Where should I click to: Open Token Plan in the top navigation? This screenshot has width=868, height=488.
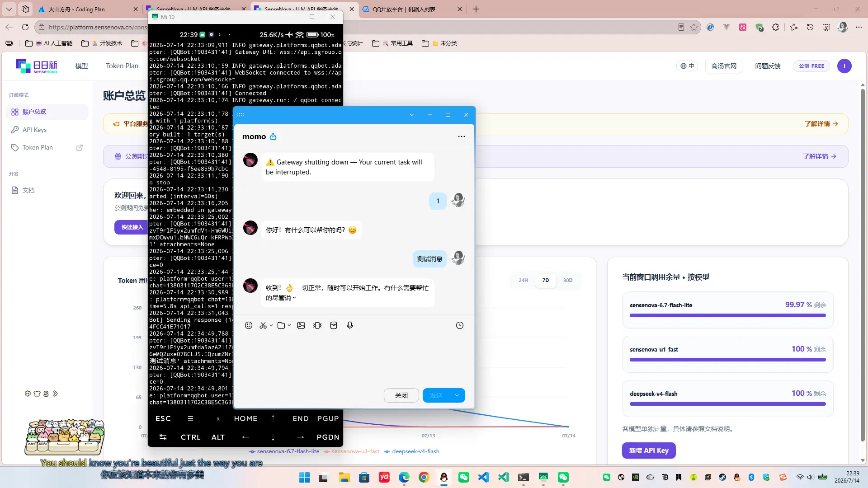tap(122, 66)
